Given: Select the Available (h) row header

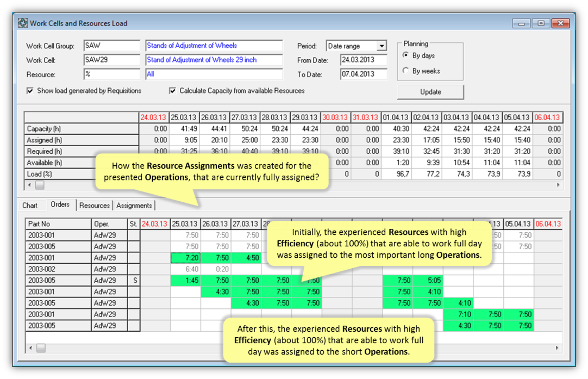Looking at the screenshot, I should [60, 163].
